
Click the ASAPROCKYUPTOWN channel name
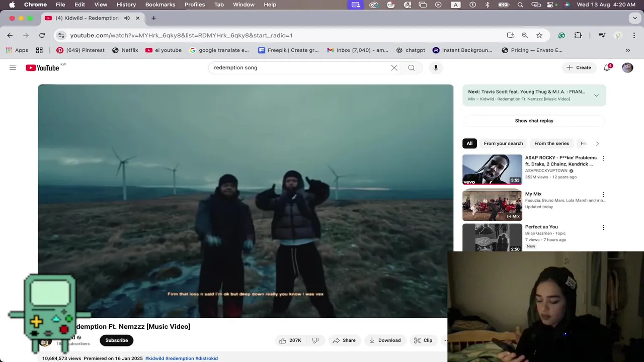tap(546, 171)
